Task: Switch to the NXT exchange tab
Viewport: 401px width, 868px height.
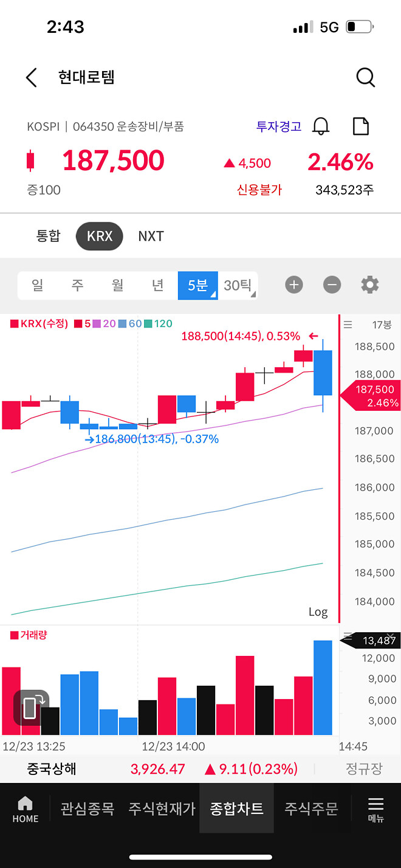Action: 151,236
